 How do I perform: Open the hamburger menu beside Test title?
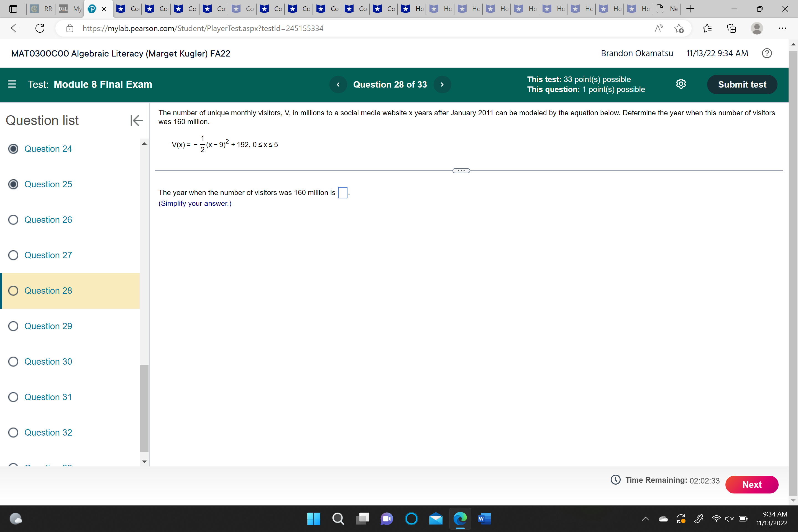[12, 84]
